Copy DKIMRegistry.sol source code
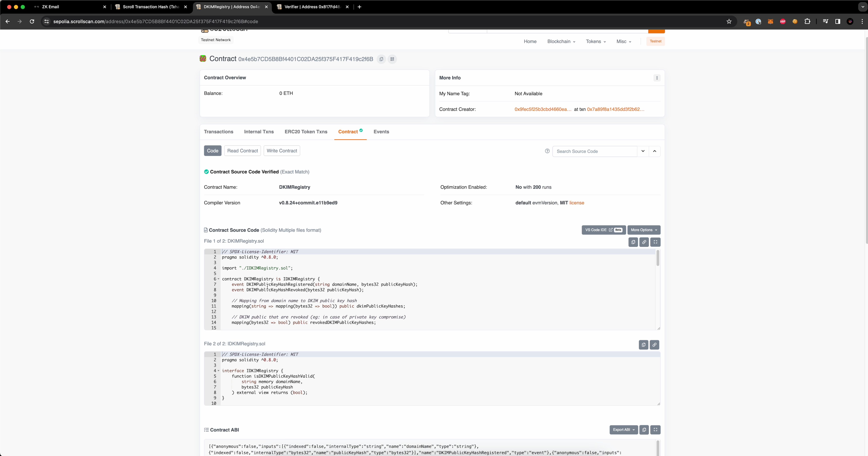 (633, 242)
